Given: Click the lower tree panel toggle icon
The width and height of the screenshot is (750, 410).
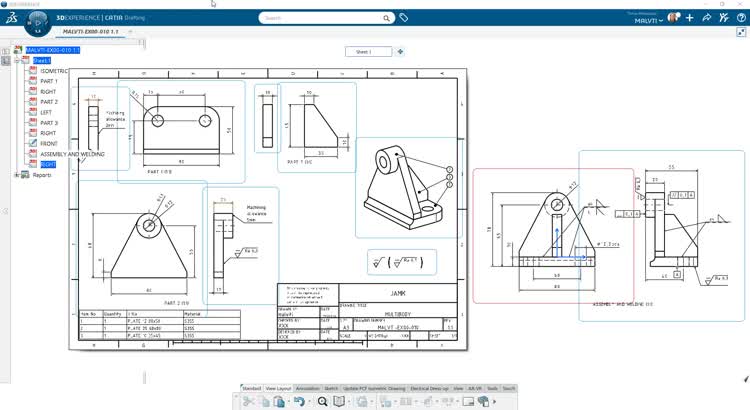Looking at the screenshot, I should point(5,61).
